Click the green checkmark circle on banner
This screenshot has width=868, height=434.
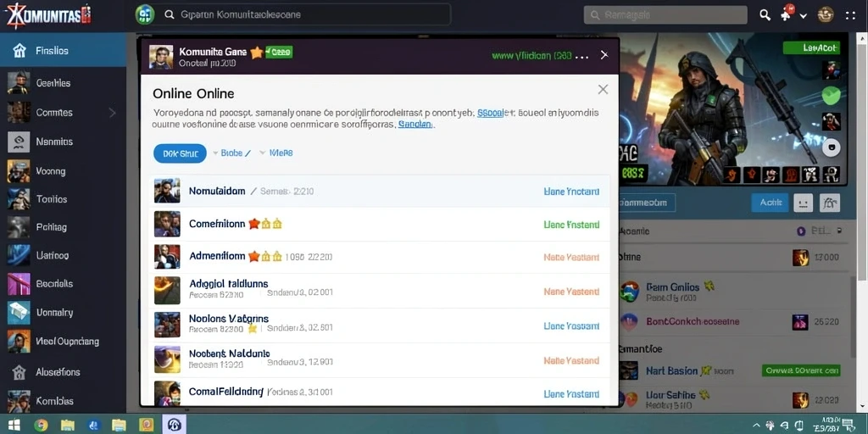pos(831,95)
